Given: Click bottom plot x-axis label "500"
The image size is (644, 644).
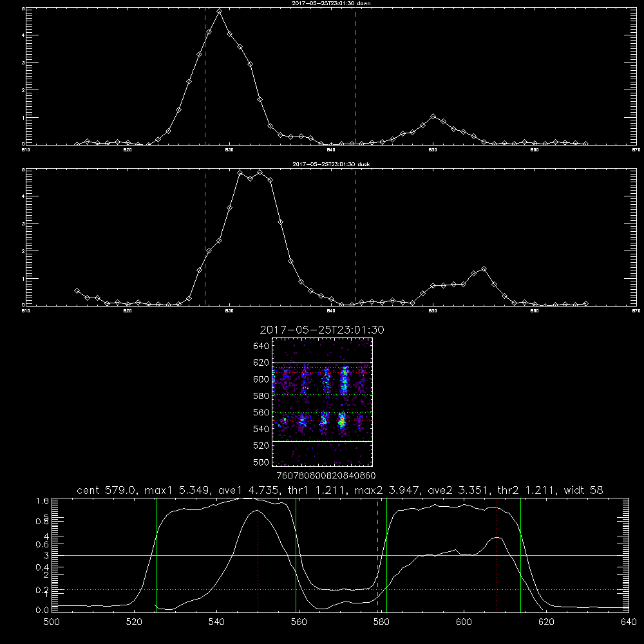Looking at the screenshot, I should tap(52, 622).
